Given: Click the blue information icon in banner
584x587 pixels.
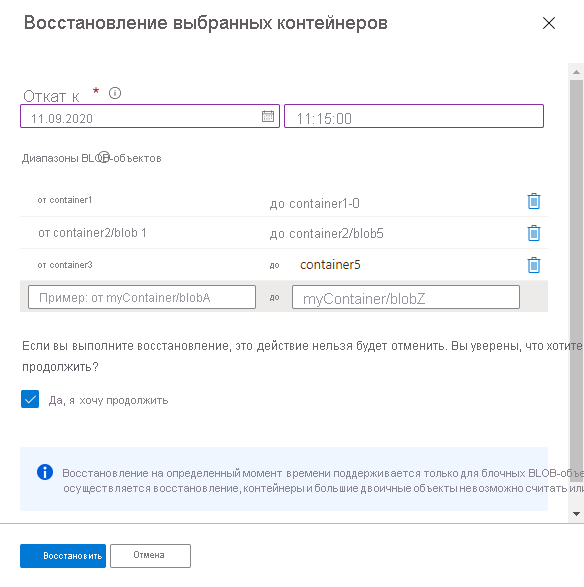Looking at the screenshot, I should coord(45,472).
